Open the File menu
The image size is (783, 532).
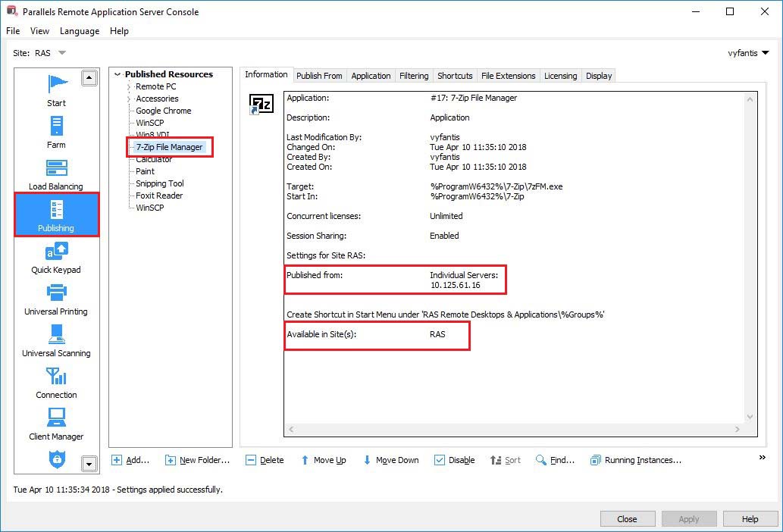pyautogui.click(x=13, y=31)
